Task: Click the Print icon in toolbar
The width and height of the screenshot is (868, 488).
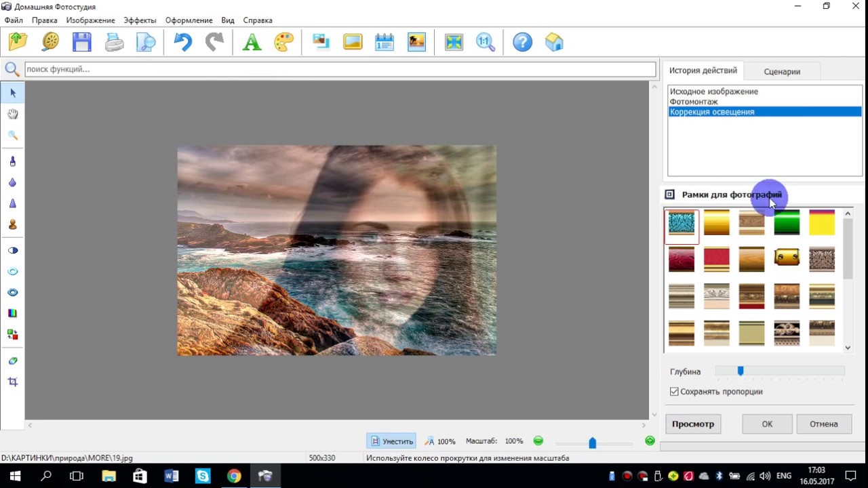Action: pos(115,42)
